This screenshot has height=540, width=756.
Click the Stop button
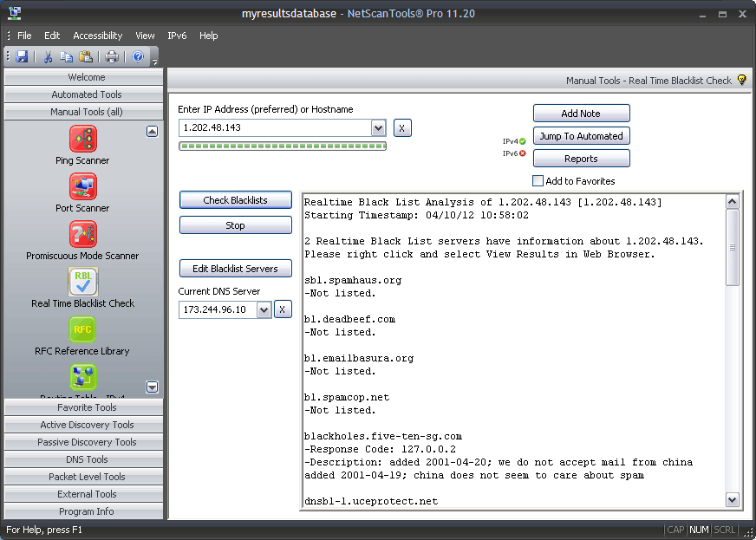235,225
